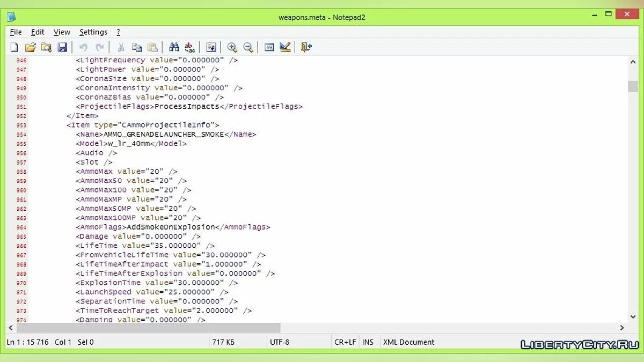Toggle word wrap in the toolbar
The height and width of the screenshot is (362, 644).
coord(211,47)
